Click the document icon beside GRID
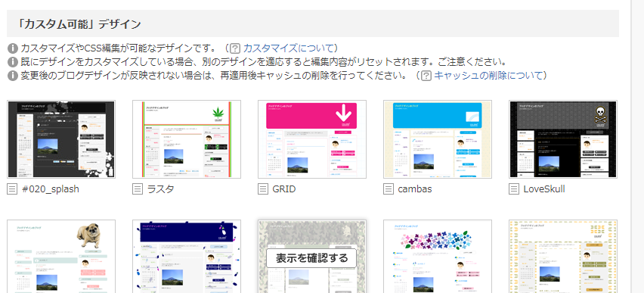 point(263,189)
